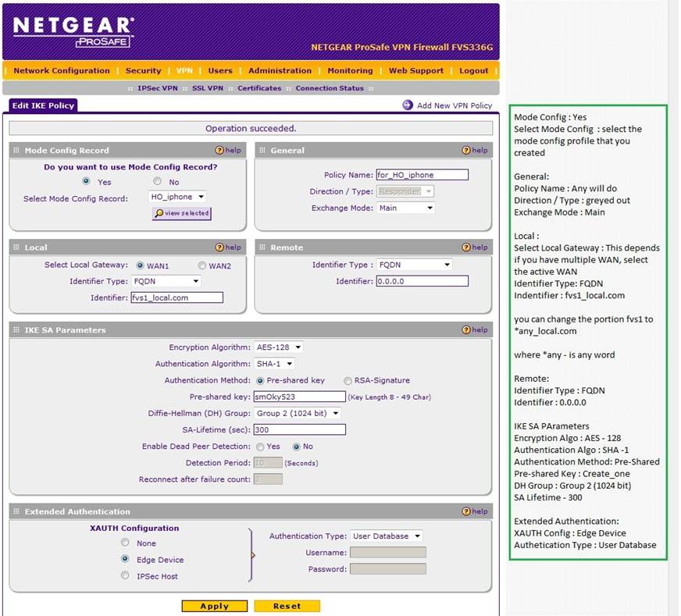Screen dimensions: 681x616
Task: Open the VPN menu
Action: (184, 70)
